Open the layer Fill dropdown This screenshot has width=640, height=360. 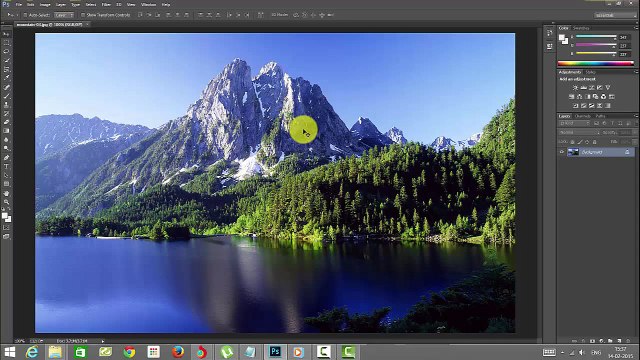click(x=636, y=142)
